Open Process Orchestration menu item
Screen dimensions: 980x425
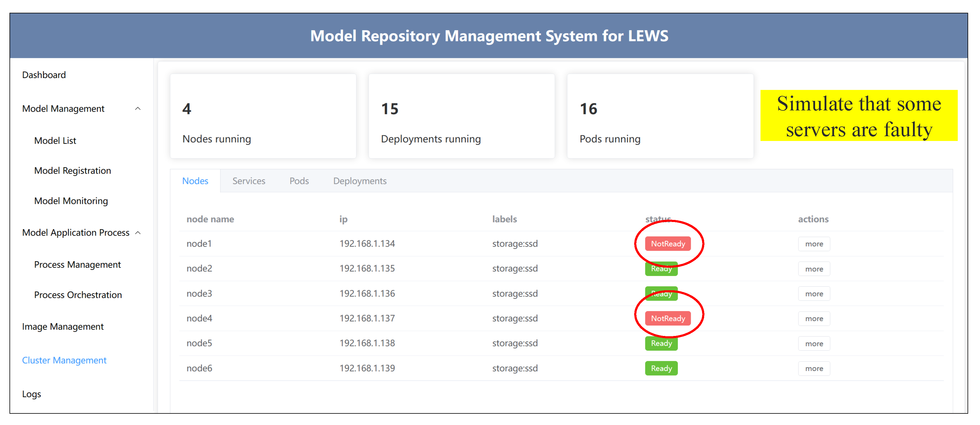pos(78,295)
